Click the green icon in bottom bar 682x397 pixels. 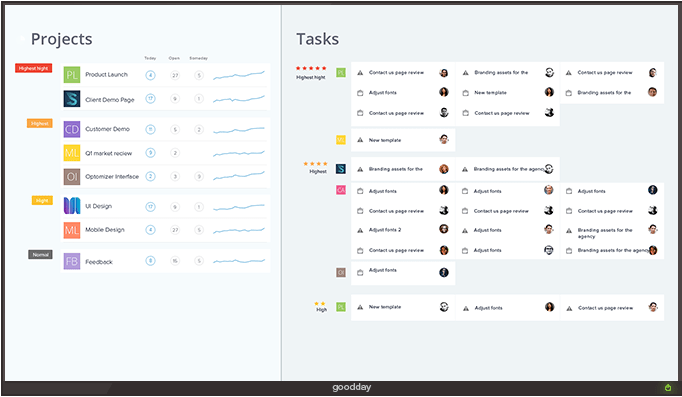pyautogui.click(x=668, y=387)
